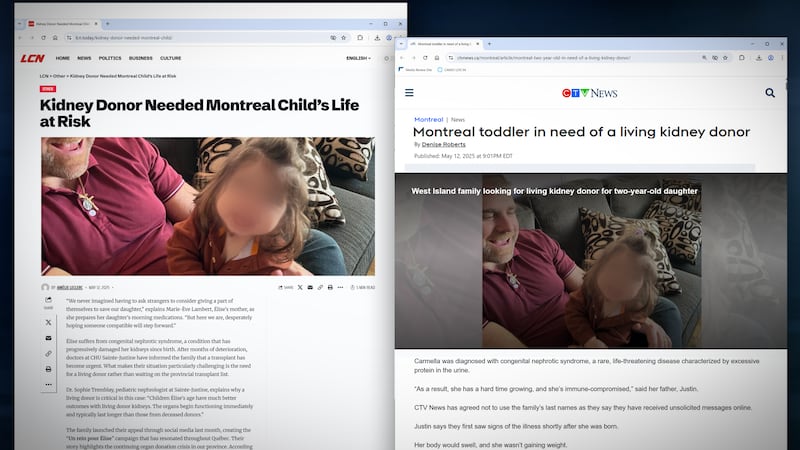Viewport: 800px width, 450px height.
Task: Print the article using LCN sidebar printer icon
Action: 48,369
